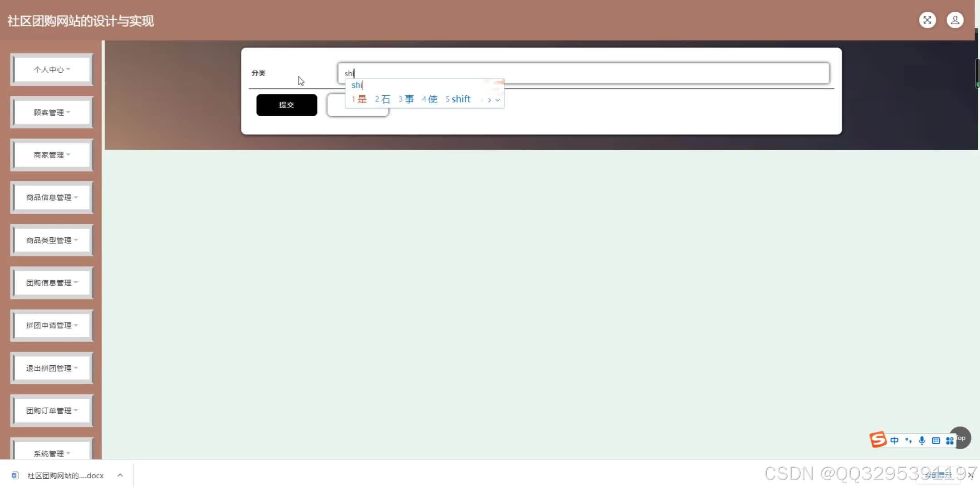
Task: Expand the 个人中心 menu
Action: (x=52, y=69)
